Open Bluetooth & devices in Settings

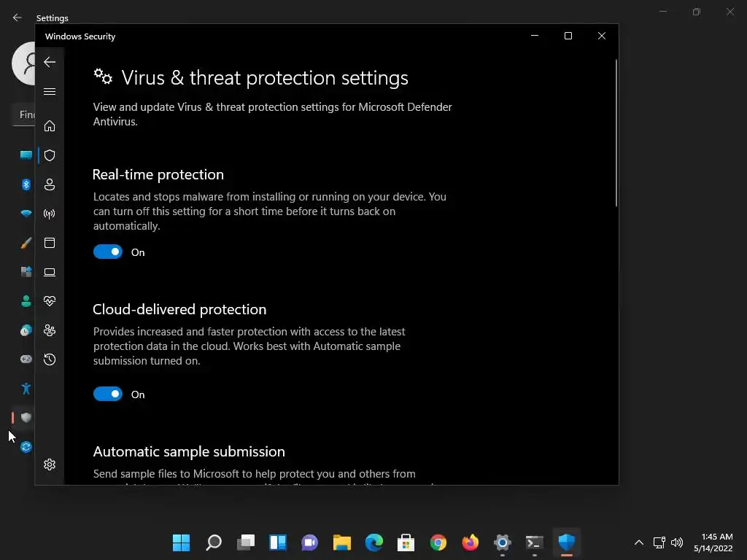(26, 184)
